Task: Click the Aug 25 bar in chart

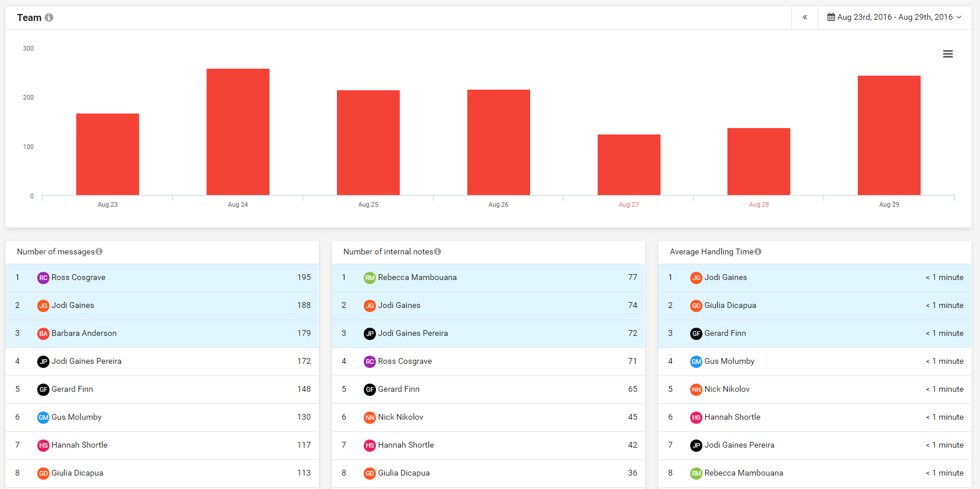Action: click(x=368, y=143)
